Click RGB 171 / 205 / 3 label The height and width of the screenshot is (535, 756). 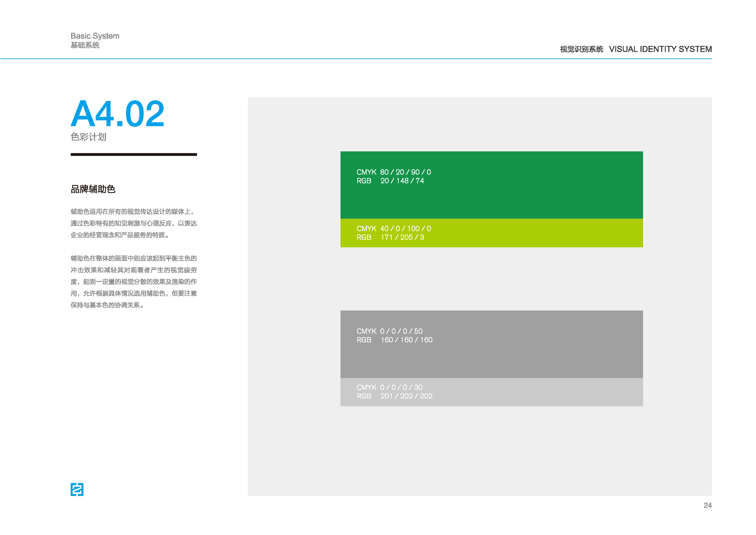(390, 237)
